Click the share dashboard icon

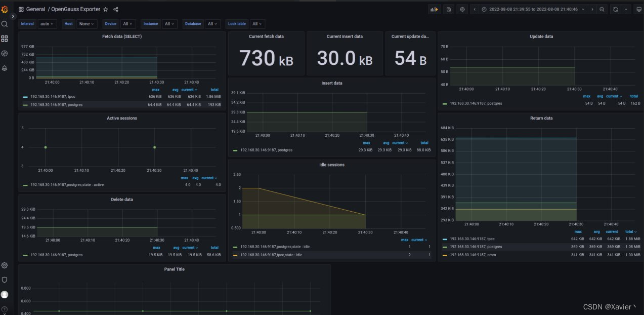116,9
